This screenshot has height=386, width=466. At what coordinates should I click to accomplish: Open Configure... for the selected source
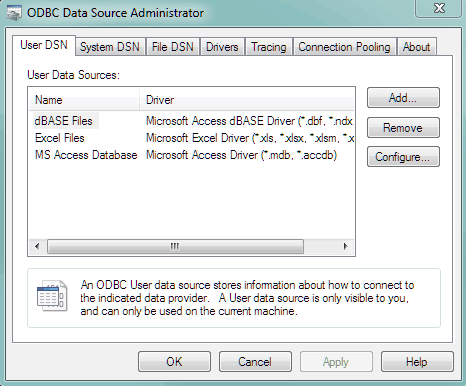[403, 157]
